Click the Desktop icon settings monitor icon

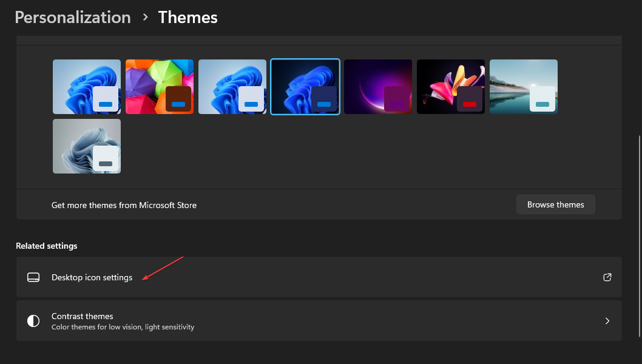coord(33,277)
